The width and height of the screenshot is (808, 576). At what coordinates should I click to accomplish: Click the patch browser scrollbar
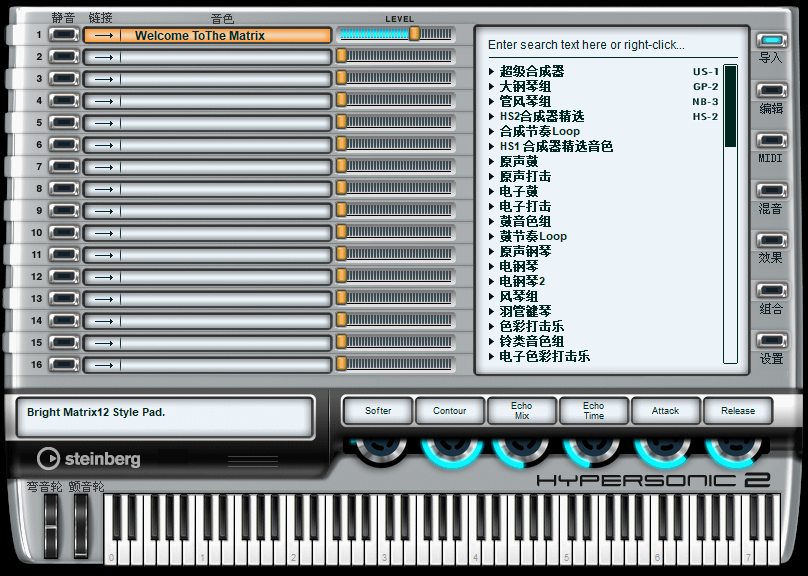[730, 214]
